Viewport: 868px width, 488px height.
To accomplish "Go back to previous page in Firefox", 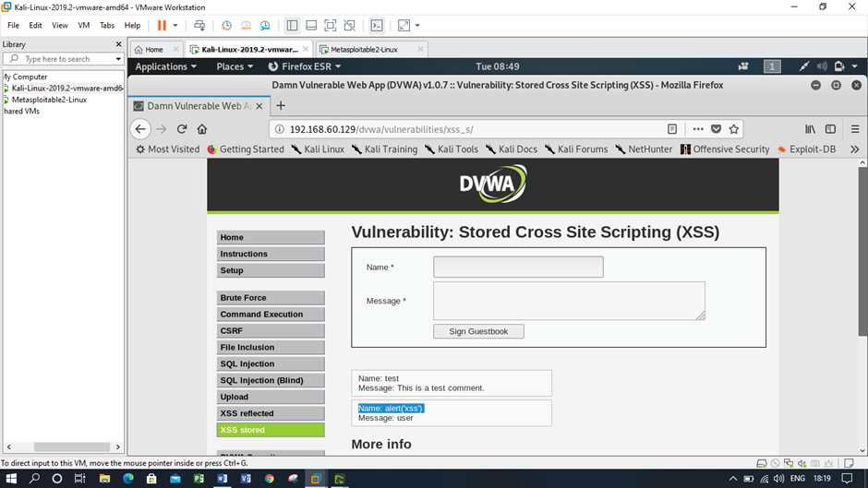I will tap(140, 129).
